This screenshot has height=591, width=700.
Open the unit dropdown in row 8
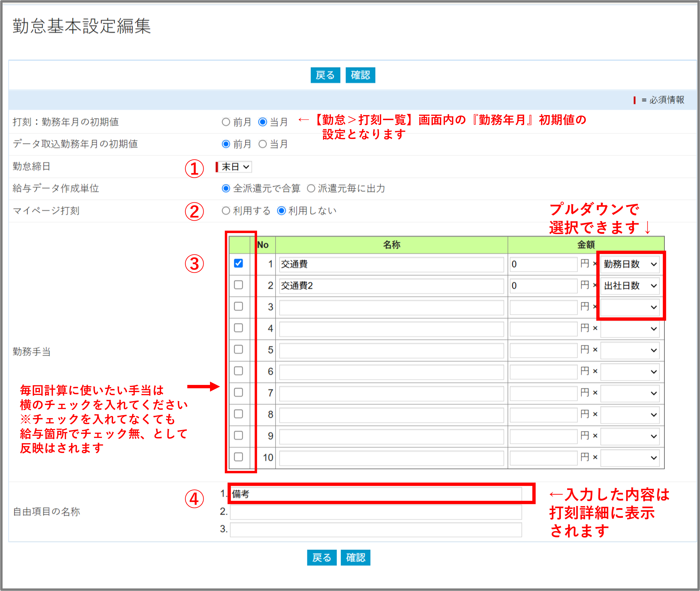tap(630, 415)
